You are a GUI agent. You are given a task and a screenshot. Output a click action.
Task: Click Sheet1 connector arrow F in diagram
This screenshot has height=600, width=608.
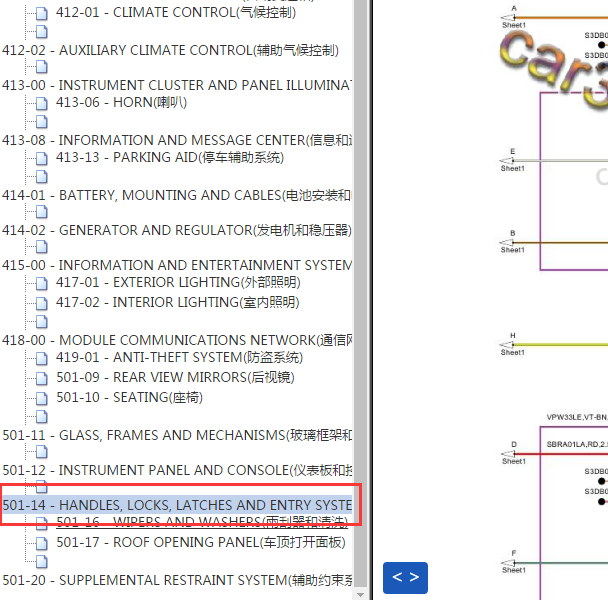click(508, 562)
